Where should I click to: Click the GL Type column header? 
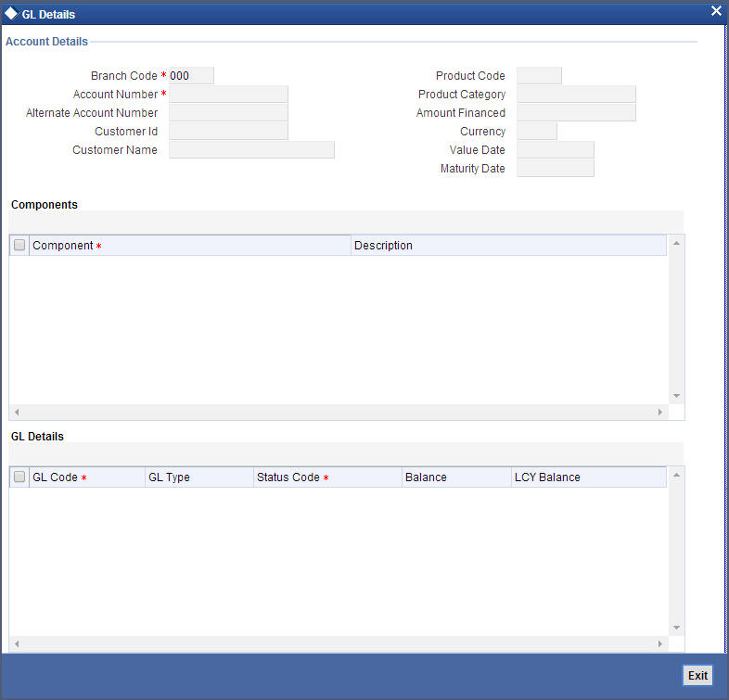(199, 477)
